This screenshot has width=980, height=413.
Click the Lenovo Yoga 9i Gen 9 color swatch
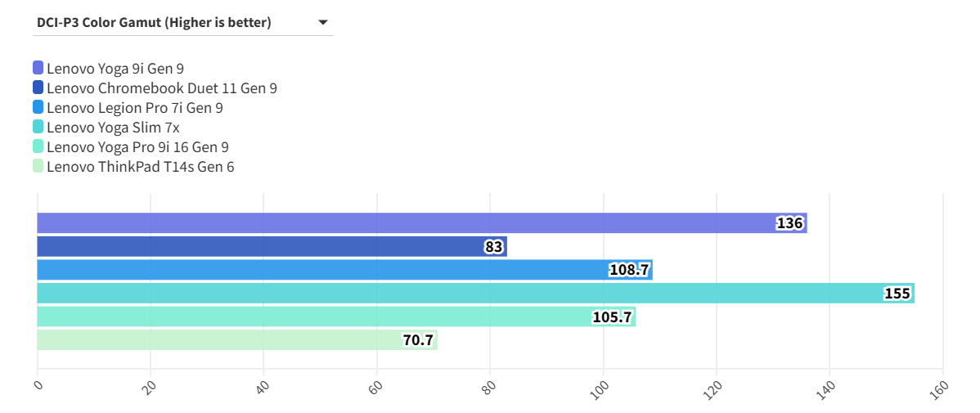coord(38,68)
